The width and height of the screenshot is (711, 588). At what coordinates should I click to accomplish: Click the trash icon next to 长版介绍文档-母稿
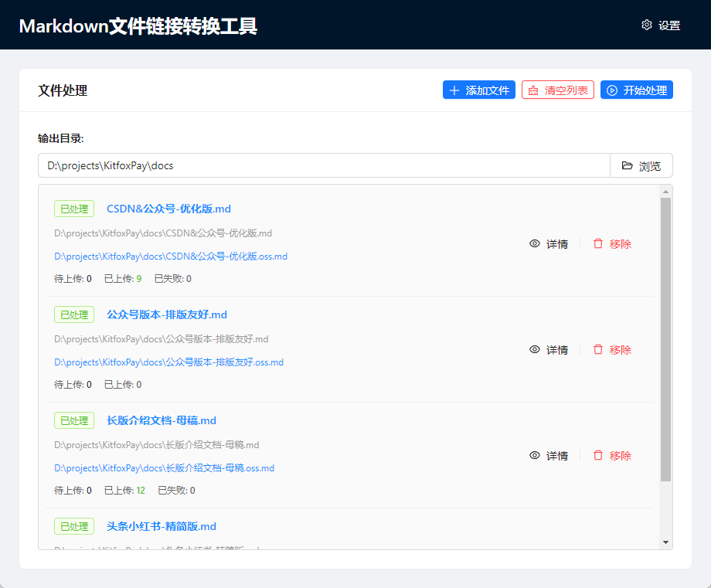(x=599, y=455)
